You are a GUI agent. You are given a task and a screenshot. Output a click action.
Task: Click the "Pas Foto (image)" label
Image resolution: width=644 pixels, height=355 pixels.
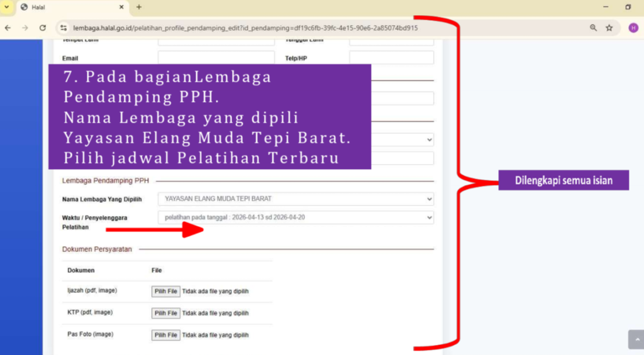[x=91, y=334]
